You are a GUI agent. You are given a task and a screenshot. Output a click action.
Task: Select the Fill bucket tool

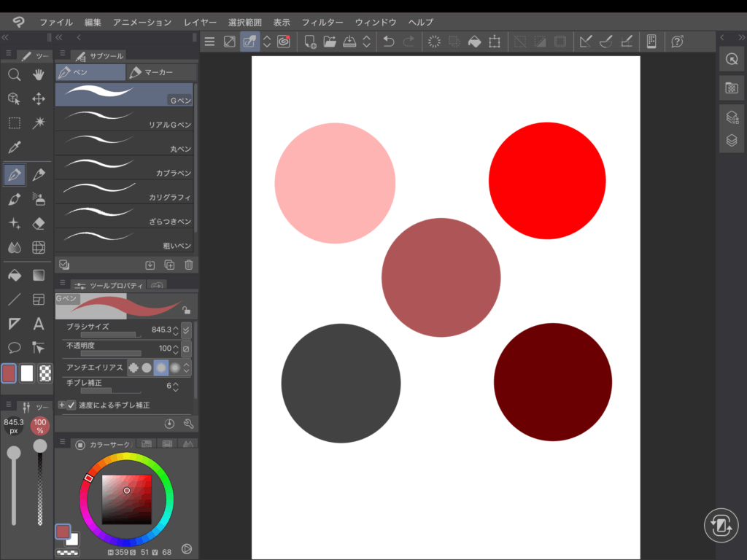coord(14,275)
